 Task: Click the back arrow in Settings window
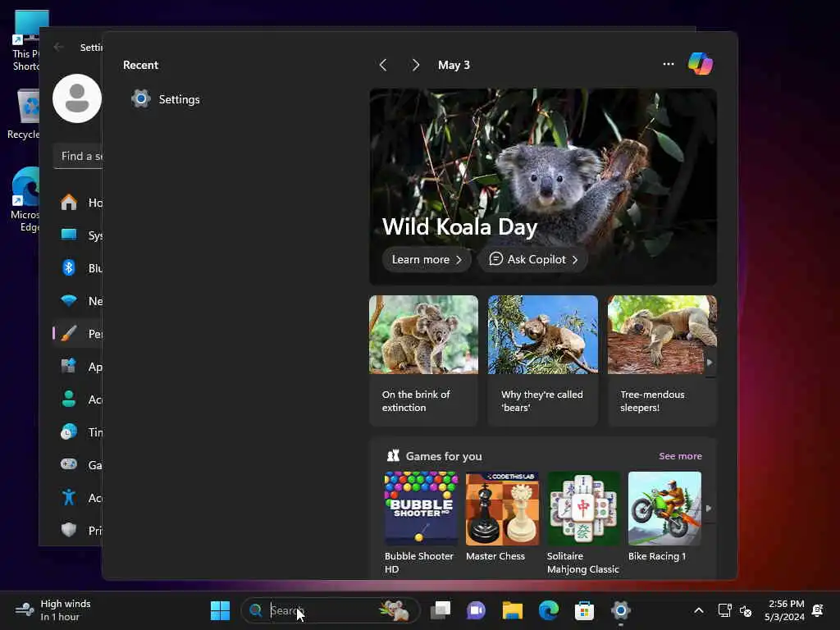(59, 47)
